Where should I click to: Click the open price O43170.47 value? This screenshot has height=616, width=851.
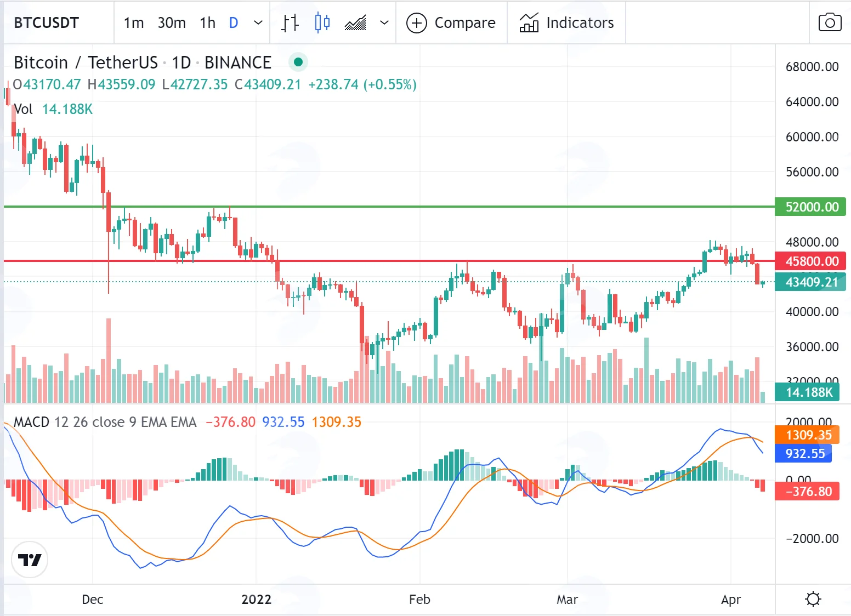[47, 84]
